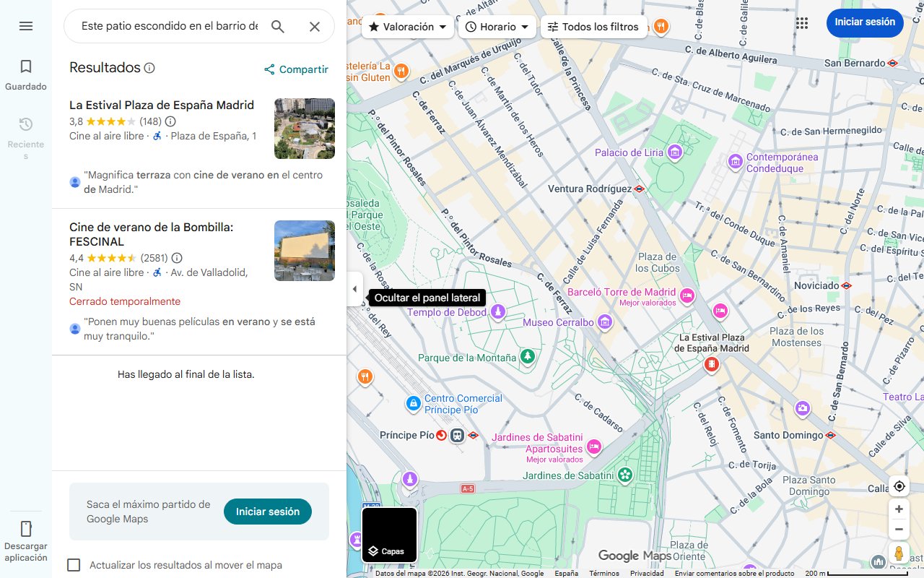Click the search magnifier icon
924x578 pixels.
tap(278, 26)
